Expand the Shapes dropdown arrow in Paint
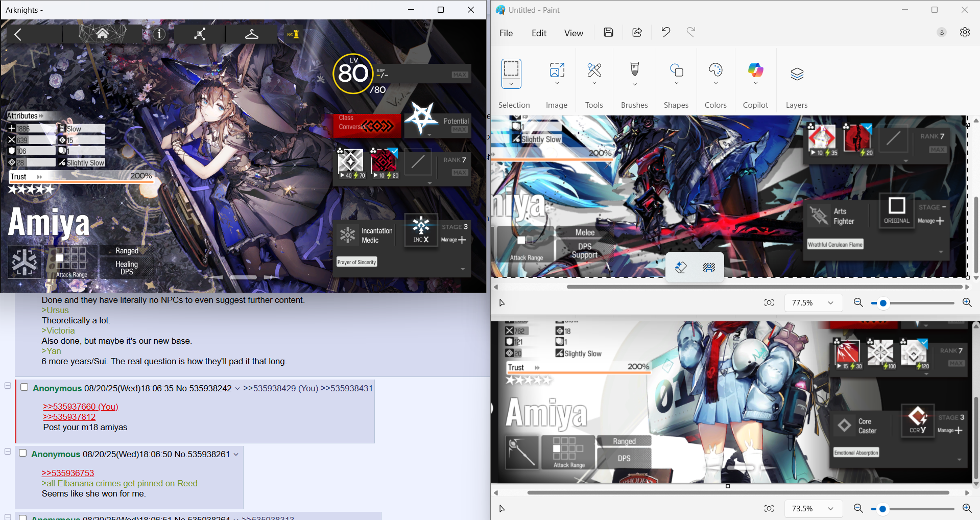The height and width of the screenshot is (520, 980). pos(676,83)
